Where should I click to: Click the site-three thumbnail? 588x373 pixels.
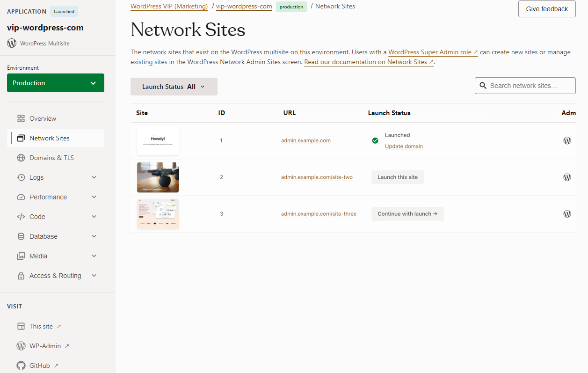(158, 214)
